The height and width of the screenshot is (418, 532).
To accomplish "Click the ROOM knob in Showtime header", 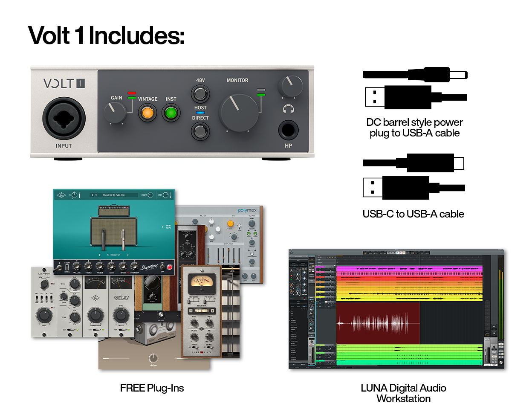I will pos(150,195).
